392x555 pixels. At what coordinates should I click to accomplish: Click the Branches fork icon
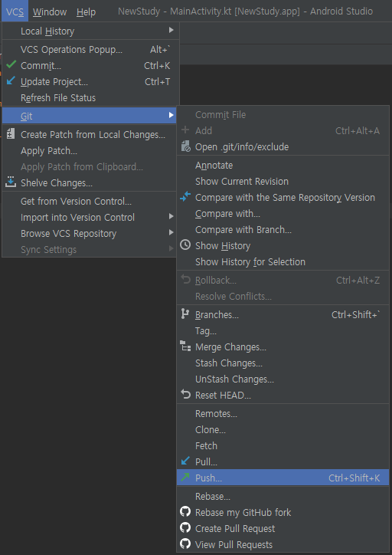coord(185,314)
